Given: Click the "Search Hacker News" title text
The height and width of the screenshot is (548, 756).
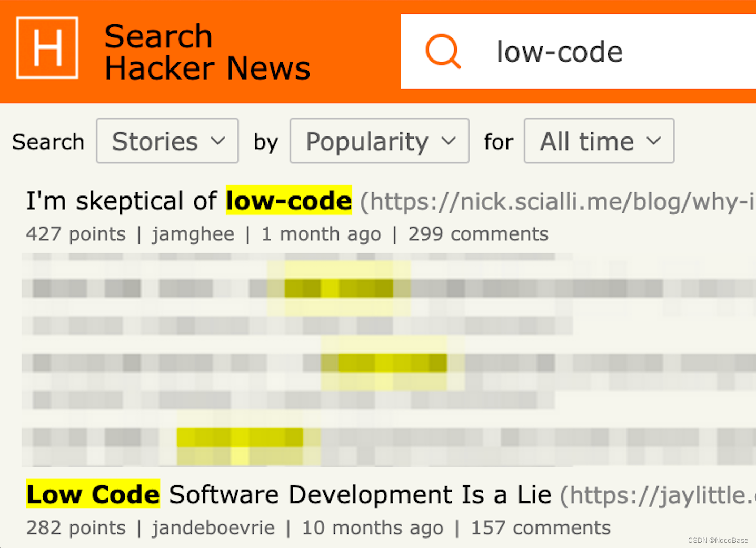Looking at the screenshot, I should point(207,52).
